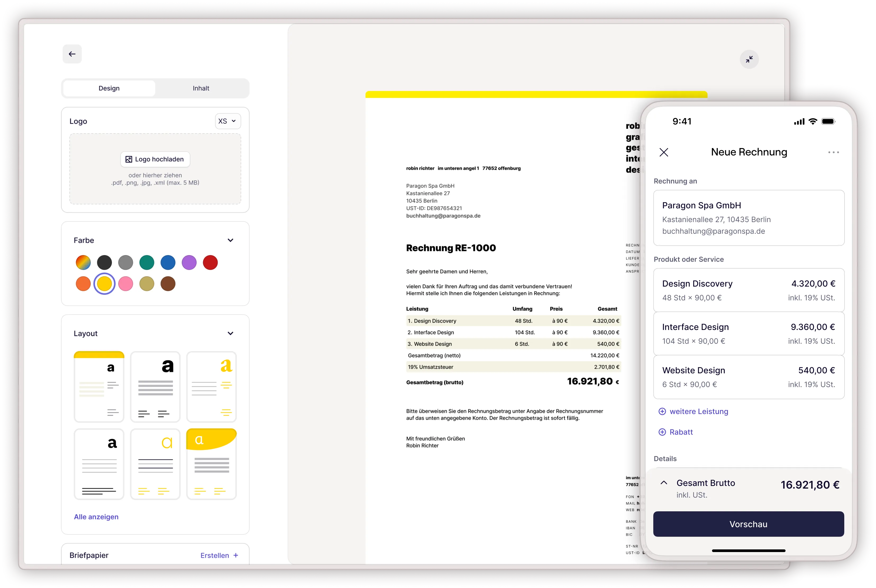Open Website Design line item on phone

[749, 377]
